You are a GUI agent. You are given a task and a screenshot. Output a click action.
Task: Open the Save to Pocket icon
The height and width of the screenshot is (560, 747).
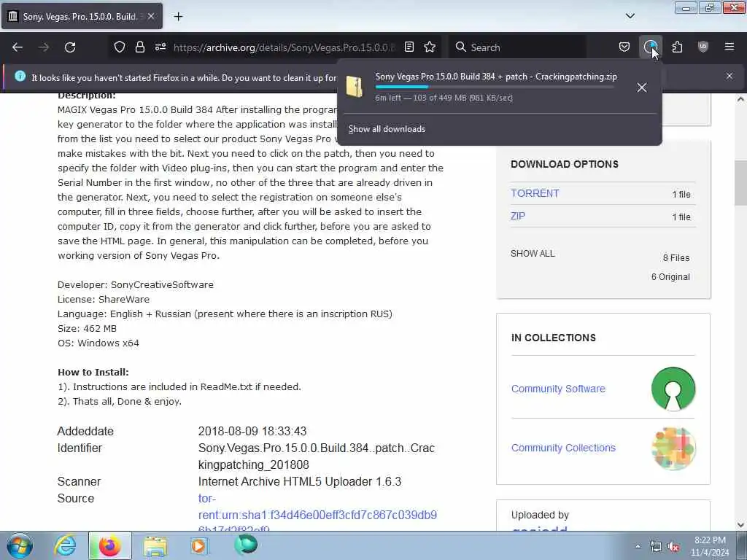[x=624, y=47]
